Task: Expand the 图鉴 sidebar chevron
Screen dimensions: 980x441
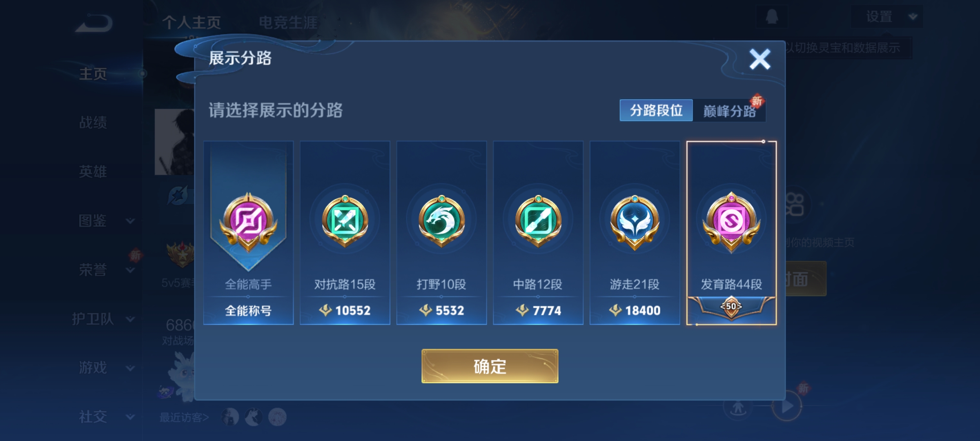Action: [130, 221]
